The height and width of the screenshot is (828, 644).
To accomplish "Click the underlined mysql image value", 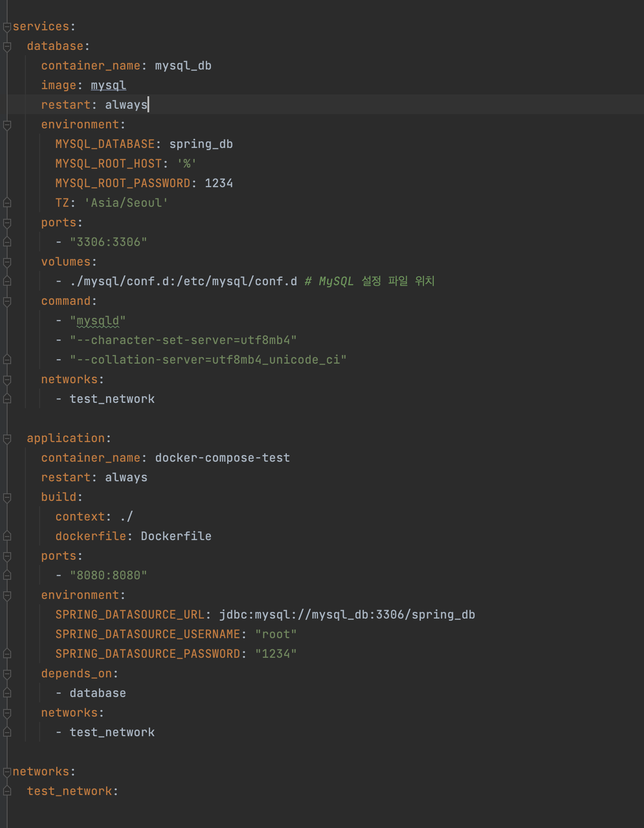I will pyautogui.click(x=108, y=85).
